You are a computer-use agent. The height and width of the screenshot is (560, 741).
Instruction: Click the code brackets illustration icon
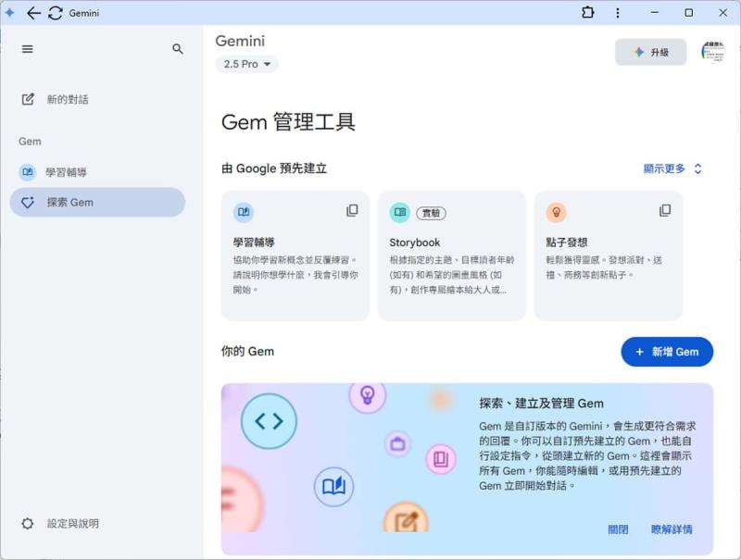point(269,421)
